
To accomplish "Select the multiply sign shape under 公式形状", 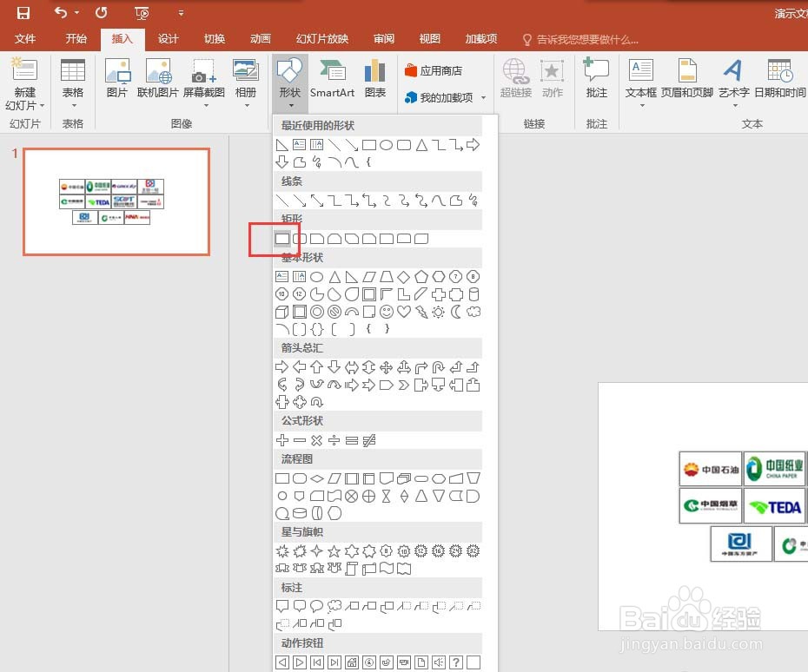I will point(317,440).
